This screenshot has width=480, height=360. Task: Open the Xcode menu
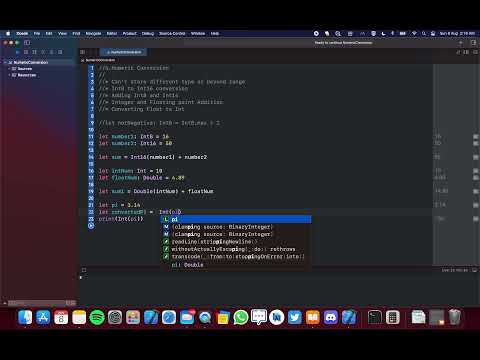click(x=22, y=33)
